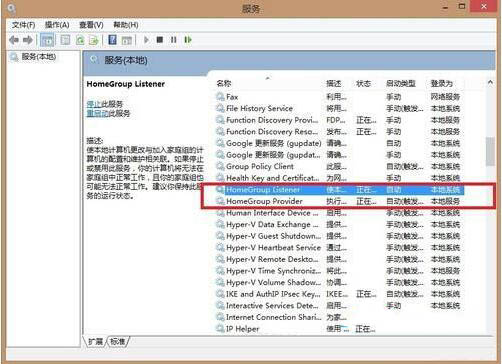Open the 文件(F) menu
This screenshot has height=364, width=502.
click(x=23, y=25)
